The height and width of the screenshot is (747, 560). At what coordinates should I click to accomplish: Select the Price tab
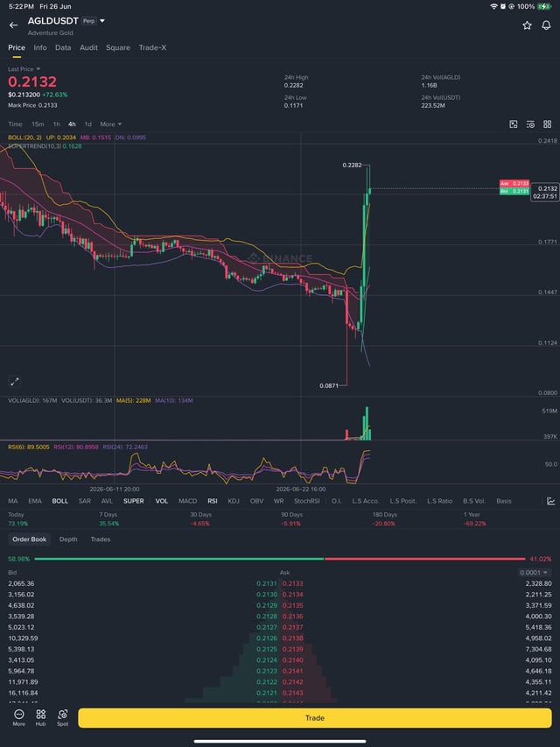click(17, 47)
